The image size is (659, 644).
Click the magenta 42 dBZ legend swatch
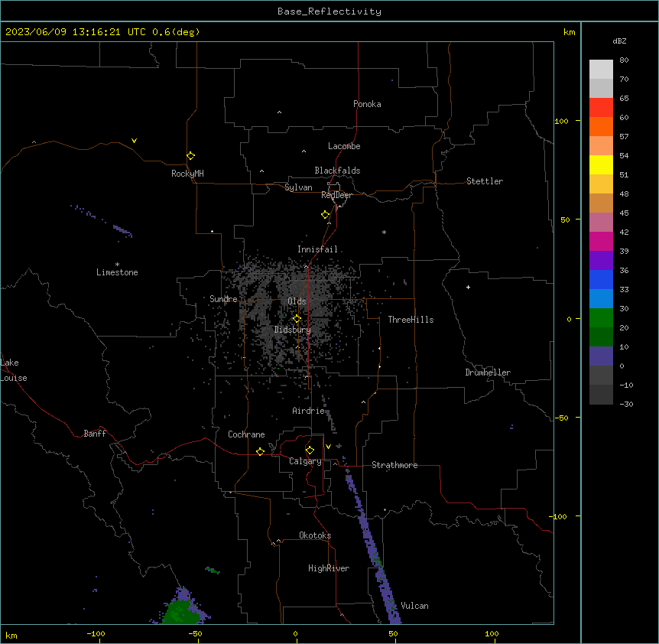coord(601,241)
